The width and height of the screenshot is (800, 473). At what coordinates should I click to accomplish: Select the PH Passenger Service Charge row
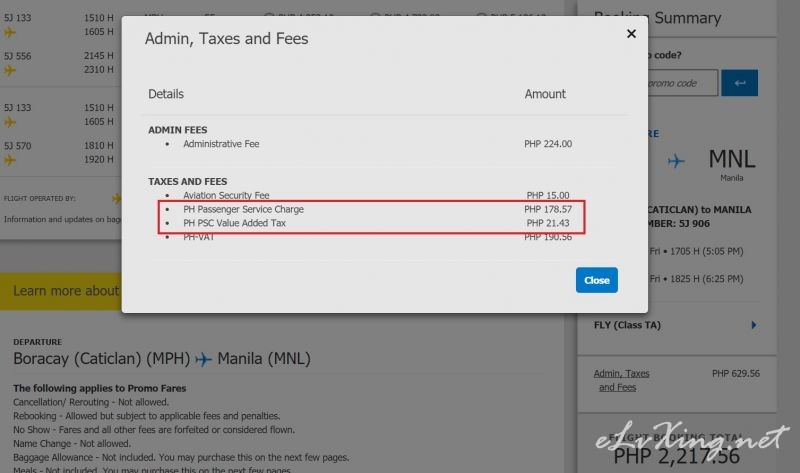pyautogui.click(x=243, y=209)
